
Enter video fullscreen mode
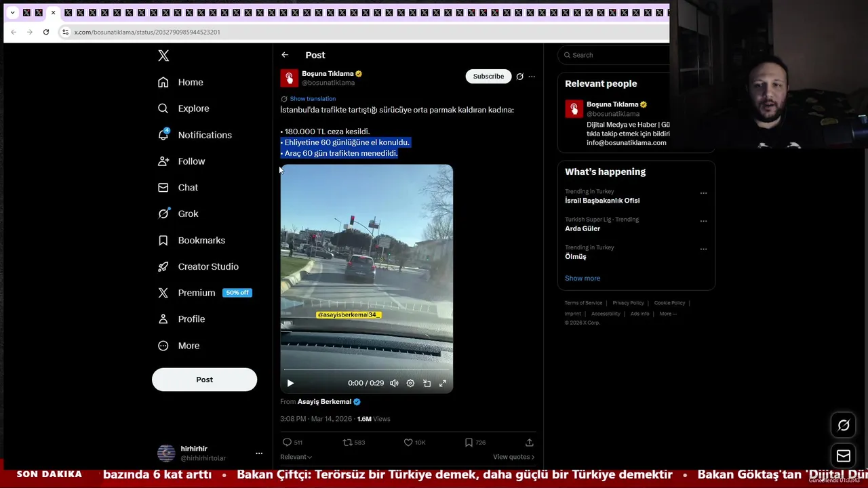443,383
